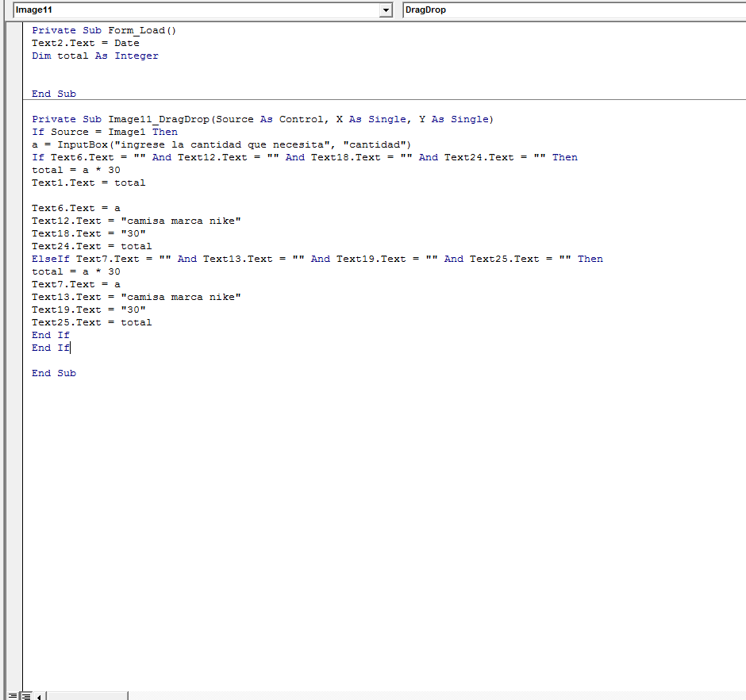746x700 pixels.
Task: Click the 'Text6.Text = a' line
Action: pyautogui.click(x=76, y=208)
